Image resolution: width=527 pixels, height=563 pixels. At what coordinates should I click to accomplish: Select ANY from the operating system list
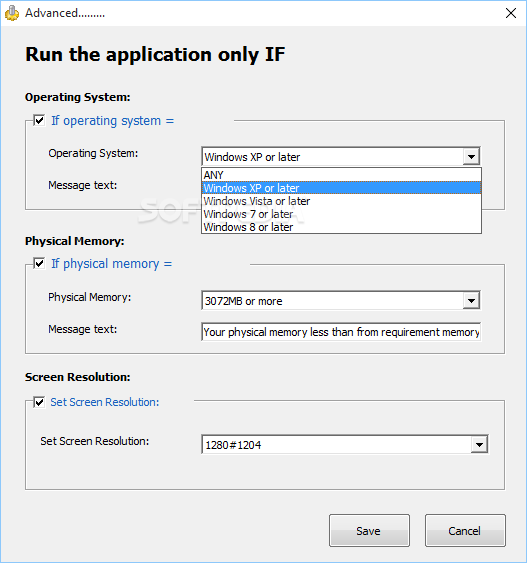click(x=341, y=175)
